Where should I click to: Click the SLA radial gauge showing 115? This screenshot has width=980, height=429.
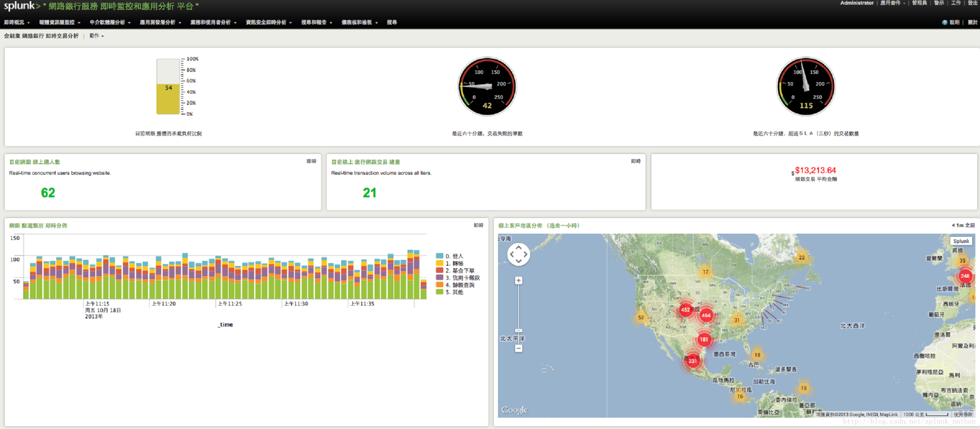(806, 87)
